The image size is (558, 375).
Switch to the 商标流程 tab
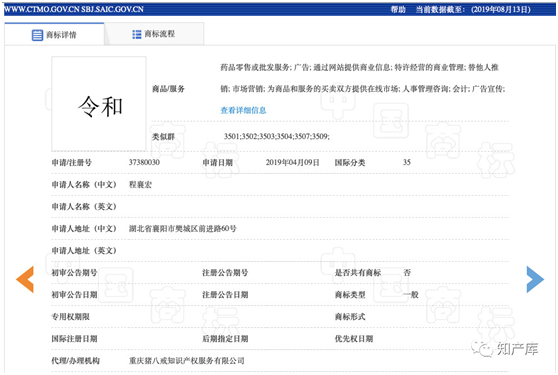[x=154, y=34]
